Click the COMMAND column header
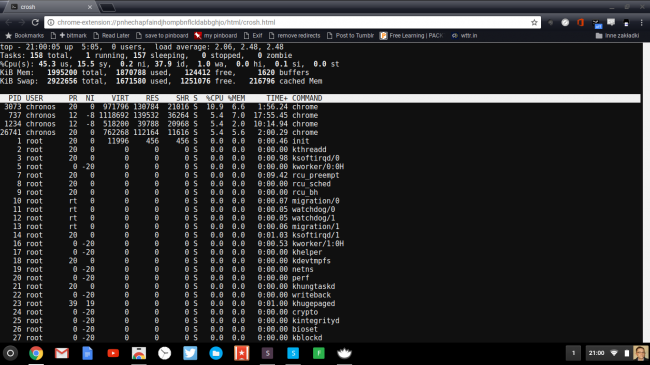650x365 pixels. (x=307, y=98)
